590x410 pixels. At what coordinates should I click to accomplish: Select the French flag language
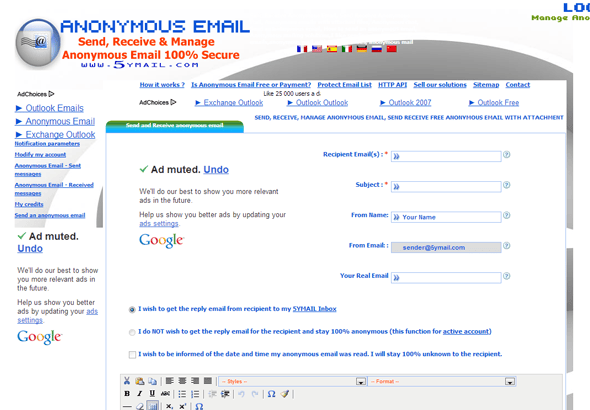tap(302, 49)
